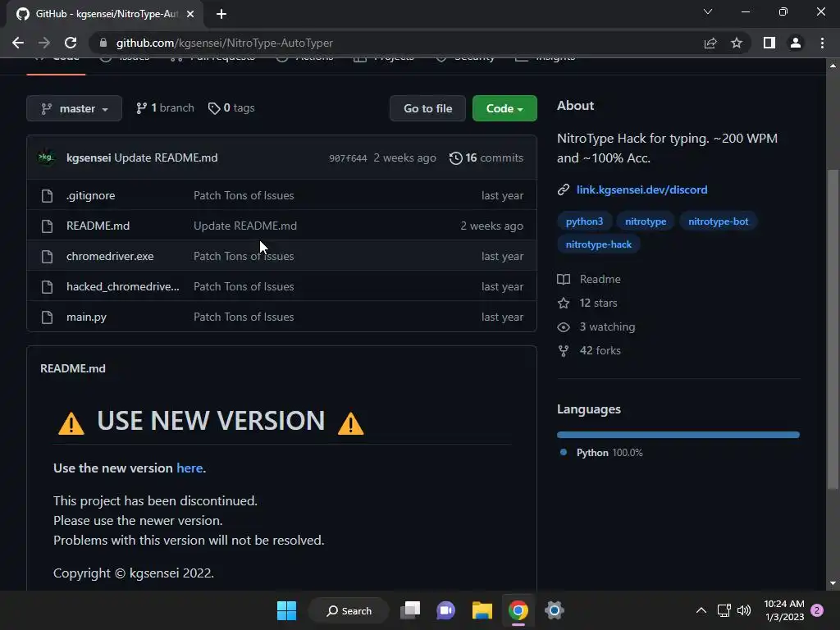The image size is (840, 630).
Task: View the 12 stars list
Action: pyautogui.click(x=587, y=303)
